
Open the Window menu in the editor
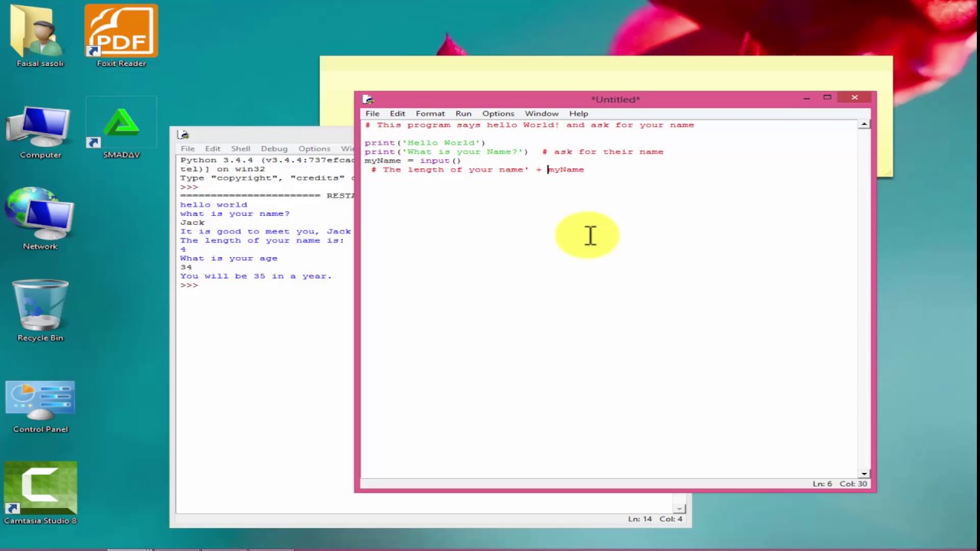click(x=541, y=113)
